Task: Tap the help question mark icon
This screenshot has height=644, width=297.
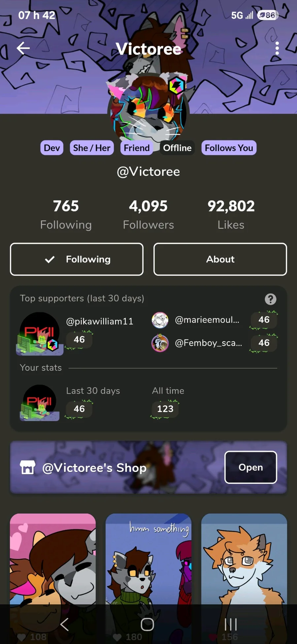Action: pos(271,299)
